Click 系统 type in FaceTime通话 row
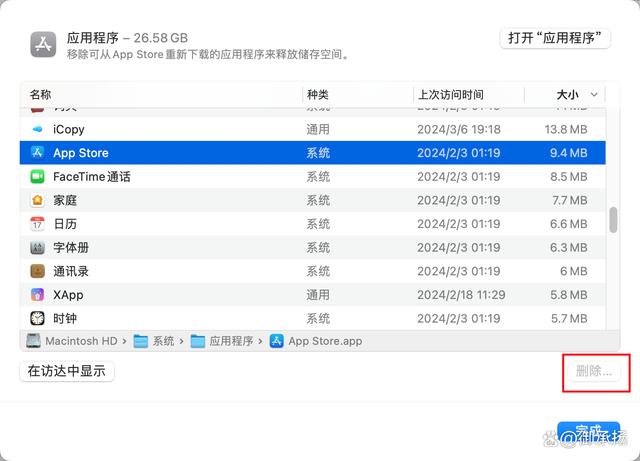The image size is (640, 461). [x=318, y=176]
